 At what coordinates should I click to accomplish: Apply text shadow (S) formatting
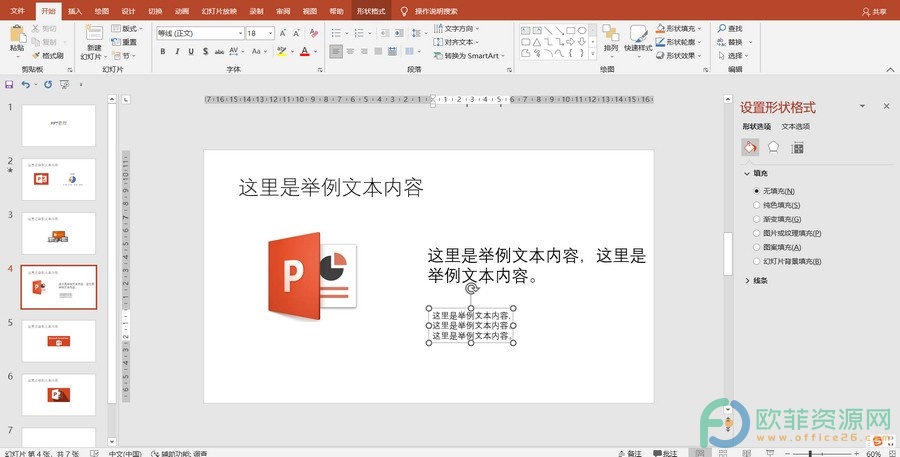pyautogui.click(x=205, y=52)
